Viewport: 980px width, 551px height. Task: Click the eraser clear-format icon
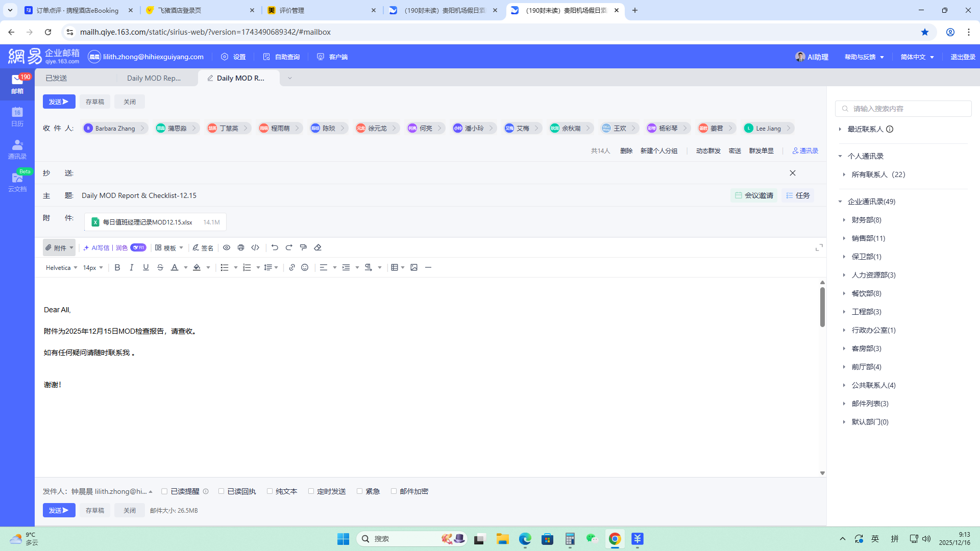[317, 247]
